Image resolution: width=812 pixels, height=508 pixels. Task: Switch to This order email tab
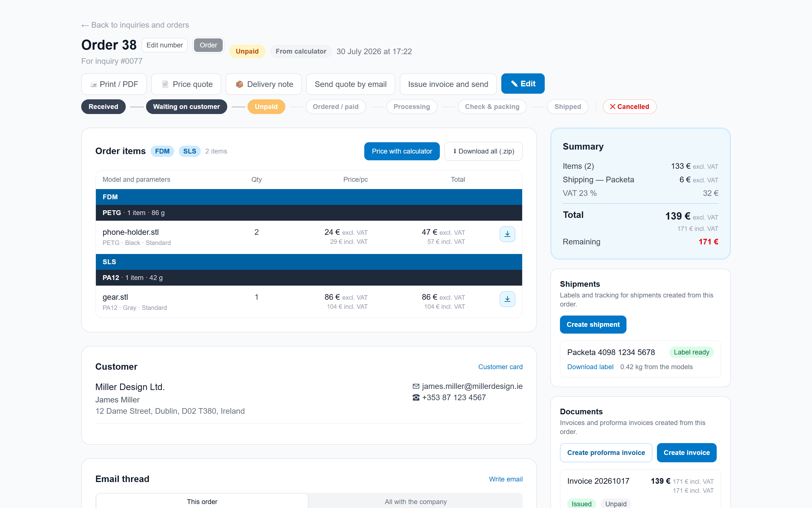[202, 501]
